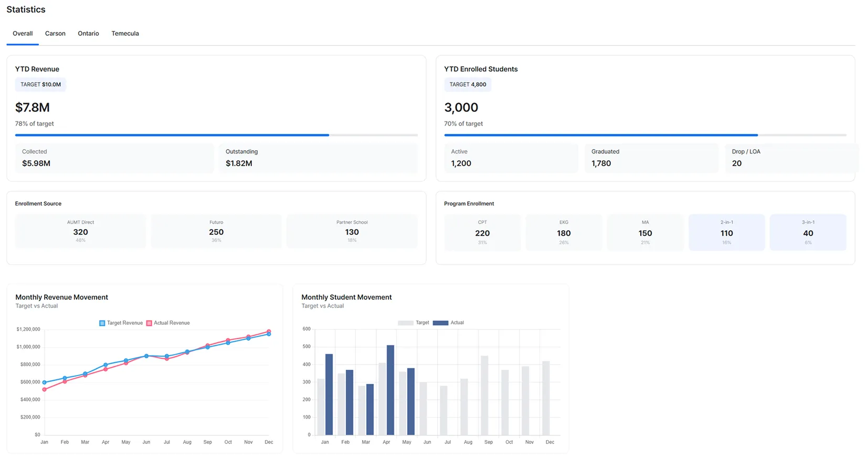
Task: Hide the Target bars via legend
Action: click(406, 323)
